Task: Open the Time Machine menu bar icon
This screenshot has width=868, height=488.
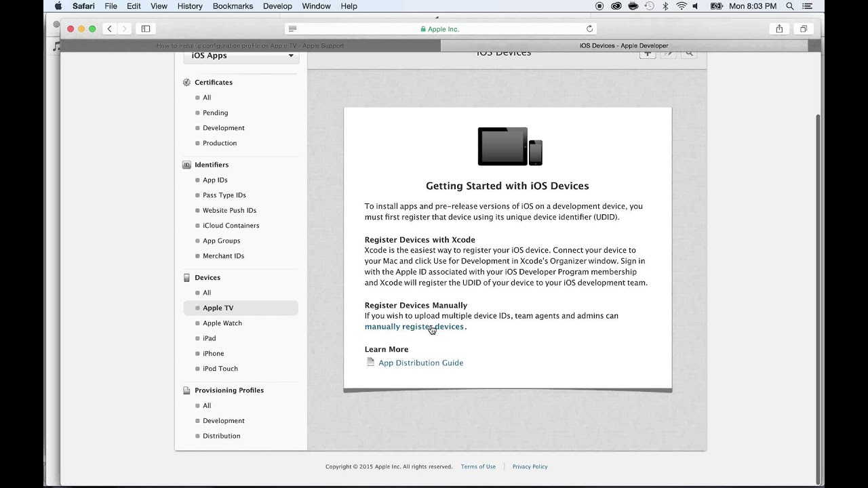Action: (x=650, y=6)
